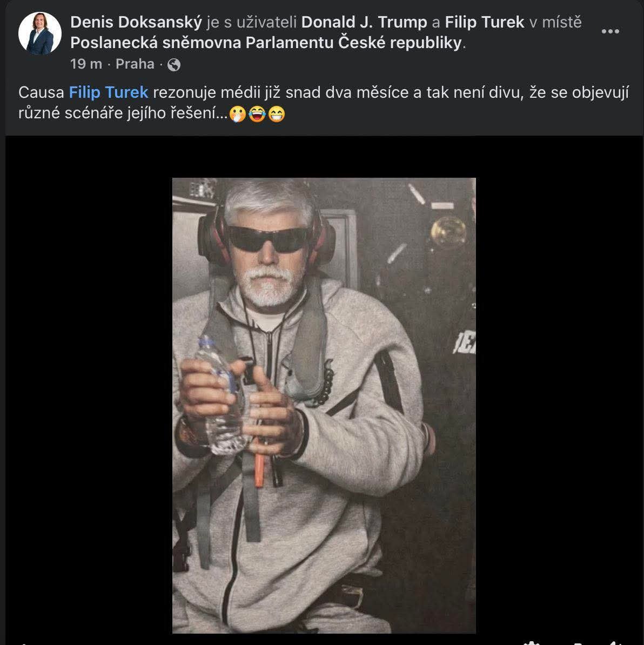The height and width of the screenshot is (645, 644).
Task: Open the attached photo in viewer
Action: [x=324, y=405]
